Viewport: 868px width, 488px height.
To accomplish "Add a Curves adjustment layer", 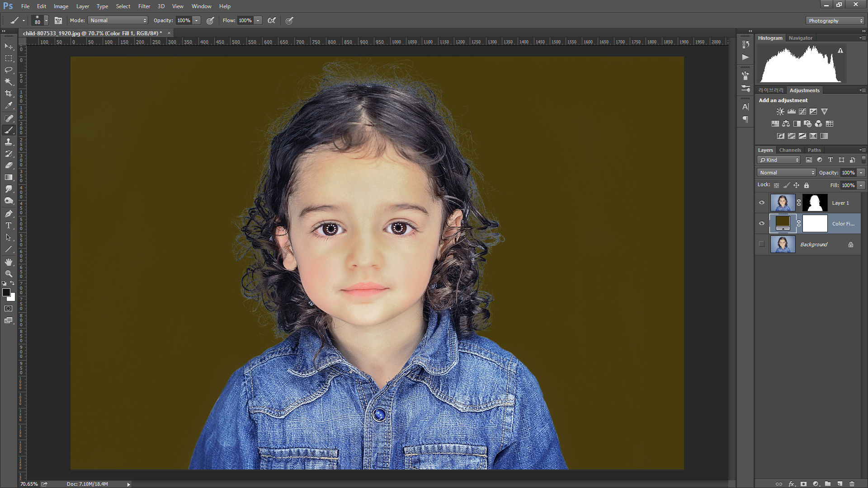I will pyautogui.click(x=802, y=112).
